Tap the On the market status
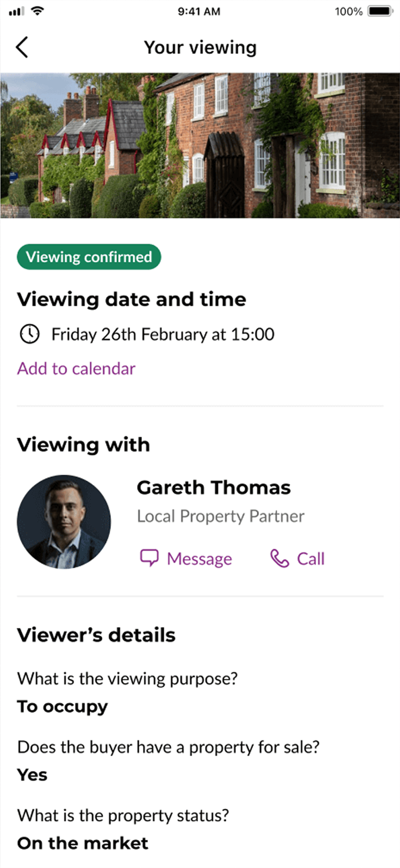The image size is (400, 868). tap(83, 843)
